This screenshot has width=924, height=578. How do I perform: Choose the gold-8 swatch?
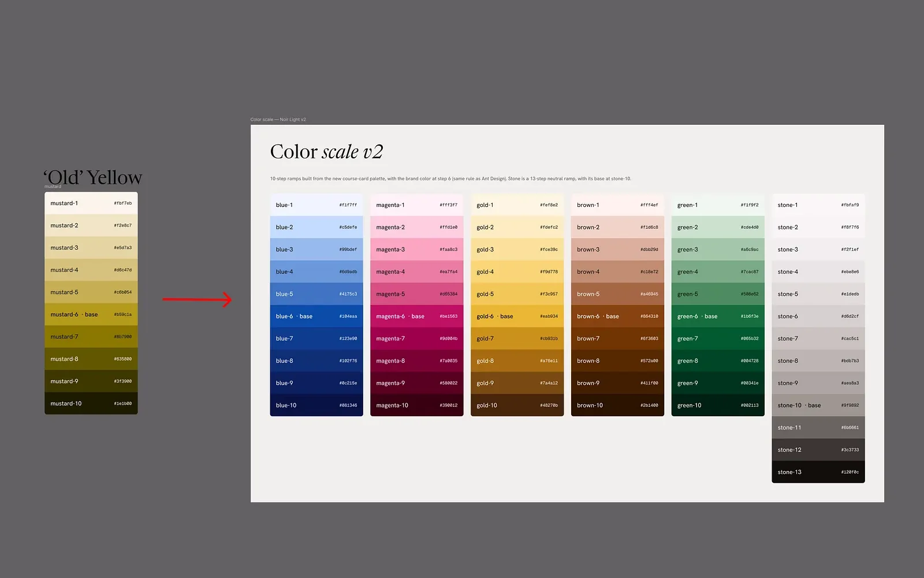pyautogui.click(x=517, y=361)
